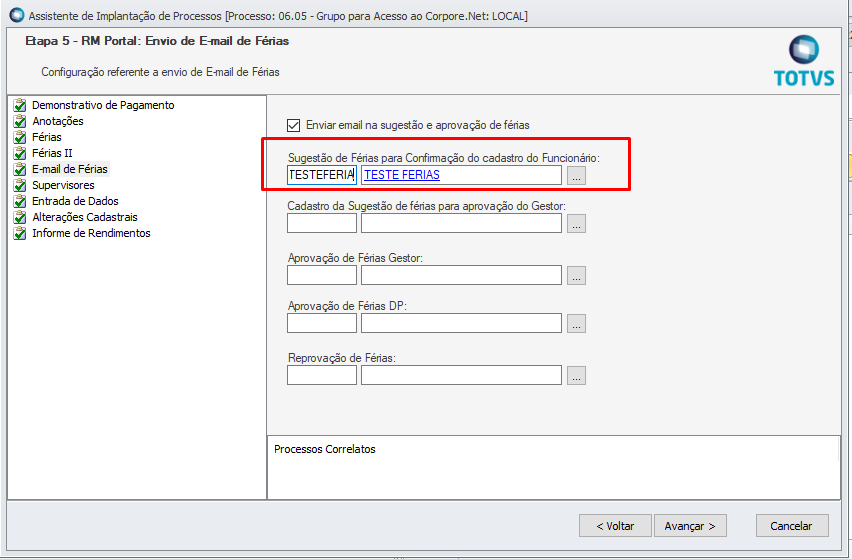Click the Etapa 5 - RM Portal heading
This screenshot has height=559, width=852.
point(157,41)
